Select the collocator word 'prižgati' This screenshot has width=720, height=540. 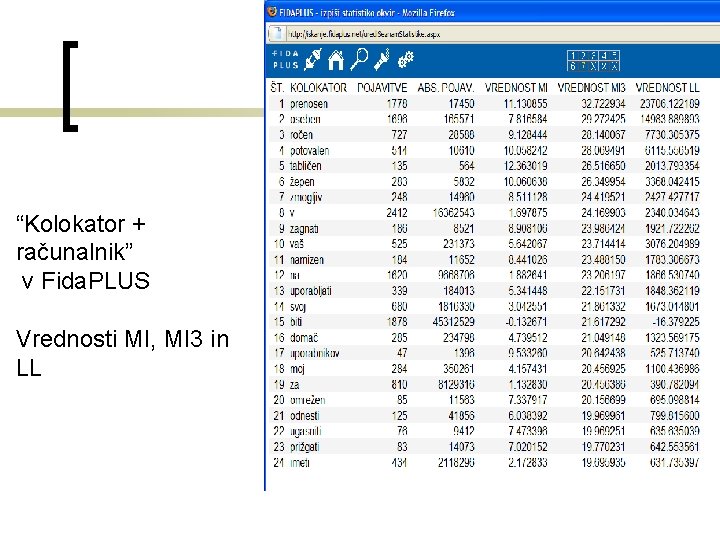(305, 447)
